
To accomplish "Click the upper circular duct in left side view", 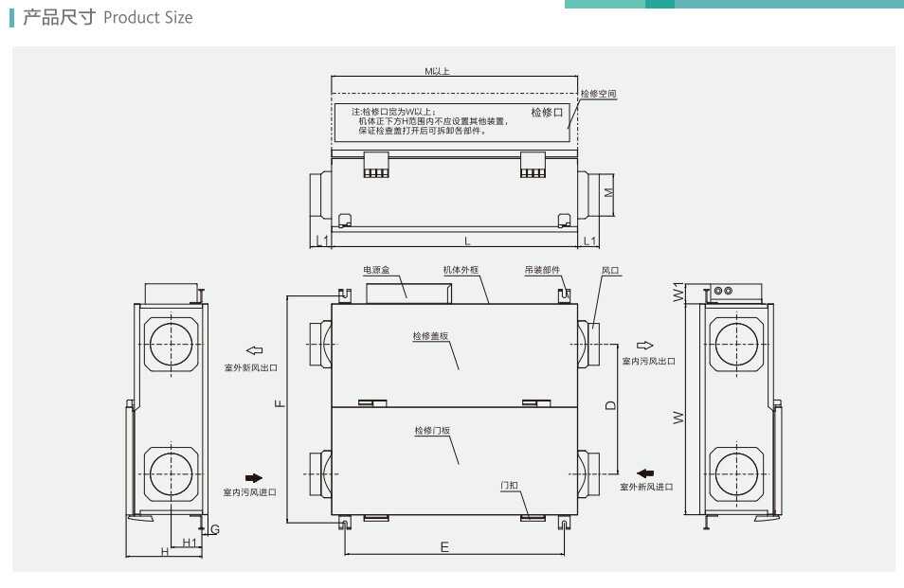I will (172, 342).
